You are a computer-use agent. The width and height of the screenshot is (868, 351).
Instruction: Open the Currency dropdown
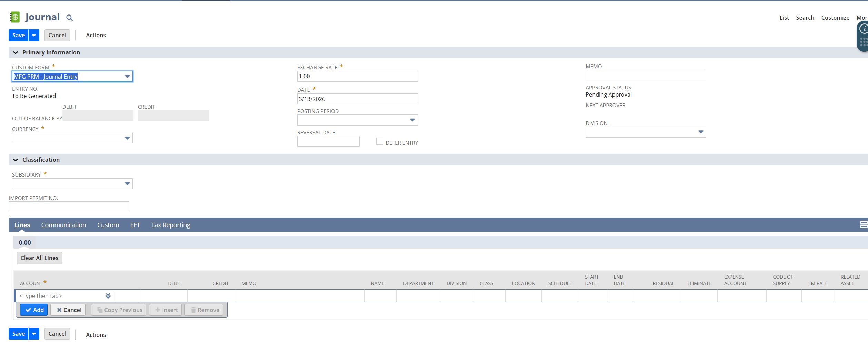[127, 138]
